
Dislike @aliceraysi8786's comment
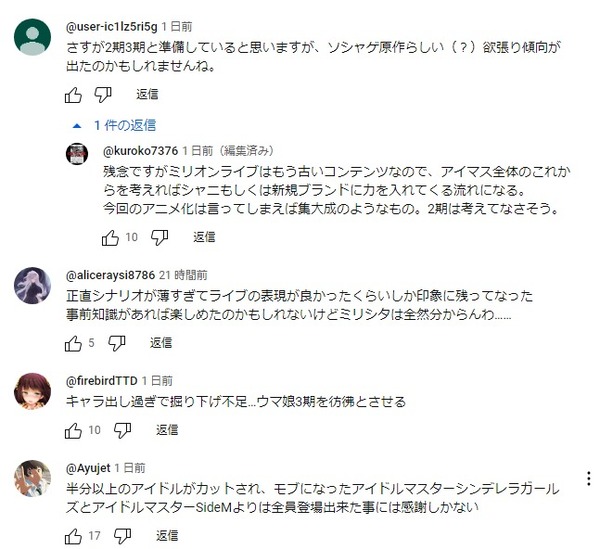click(116, 343)
